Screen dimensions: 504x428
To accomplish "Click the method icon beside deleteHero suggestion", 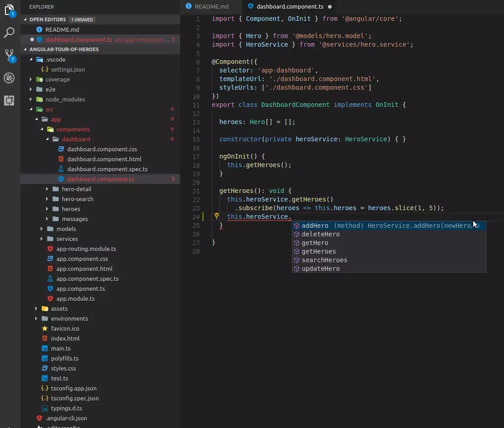I will click(x=297, y=234).
